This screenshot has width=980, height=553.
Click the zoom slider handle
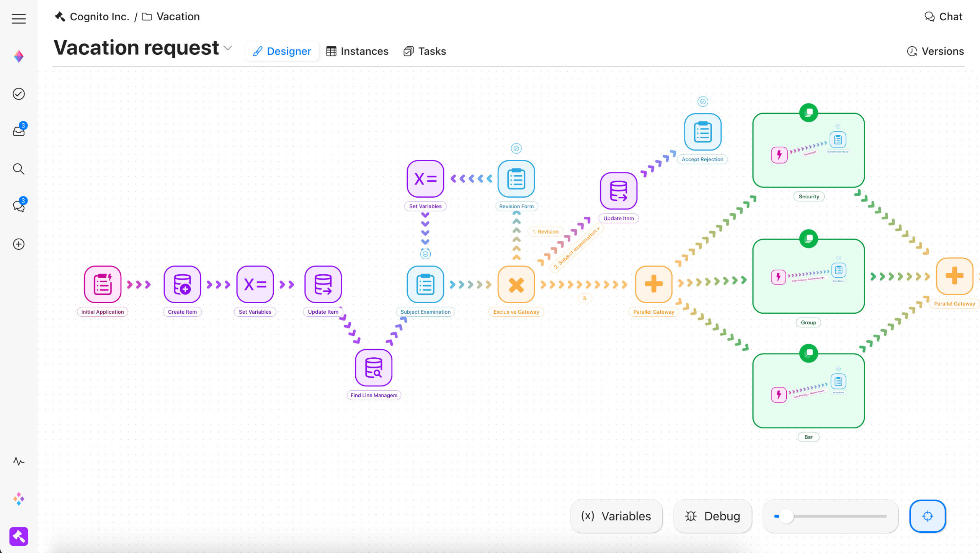tap(787, 516)
